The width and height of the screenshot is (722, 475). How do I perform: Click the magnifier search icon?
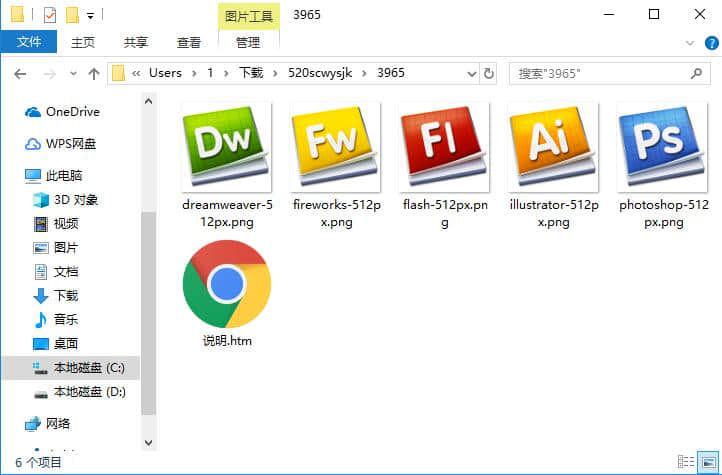696,73
